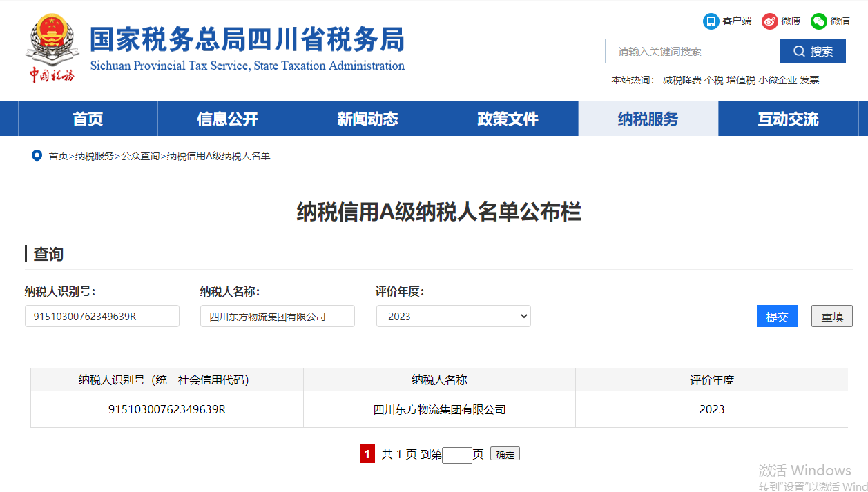Viewport: 868px width, 492px height.
Task: Go to the 信息公开 tab
Action: click(x=227, y=119)
